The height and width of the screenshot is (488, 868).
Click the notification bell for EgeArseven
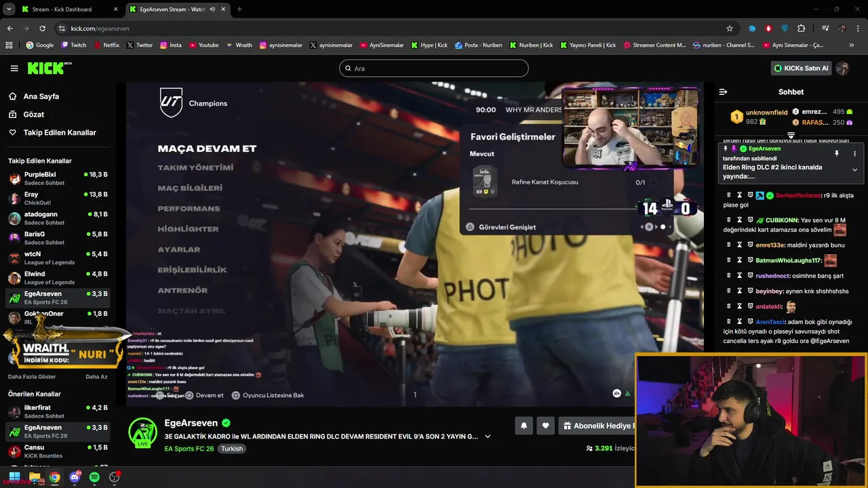tap(524, 426)
